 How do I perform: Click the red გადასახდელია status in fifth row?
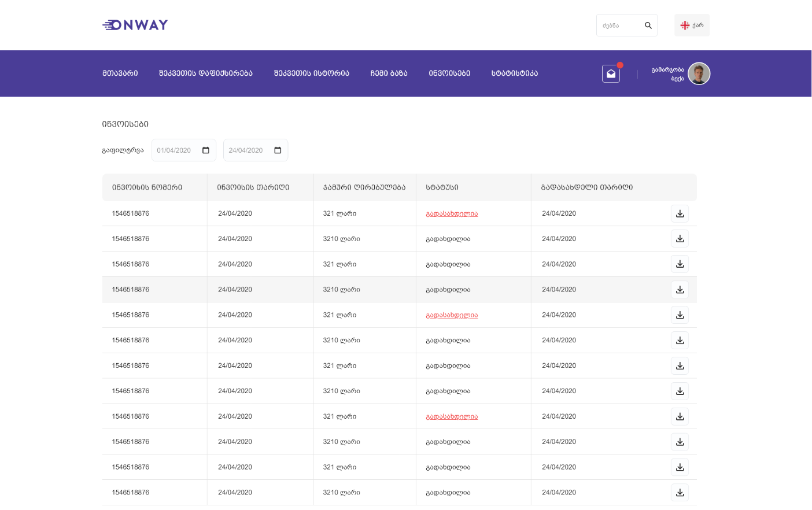452,315
